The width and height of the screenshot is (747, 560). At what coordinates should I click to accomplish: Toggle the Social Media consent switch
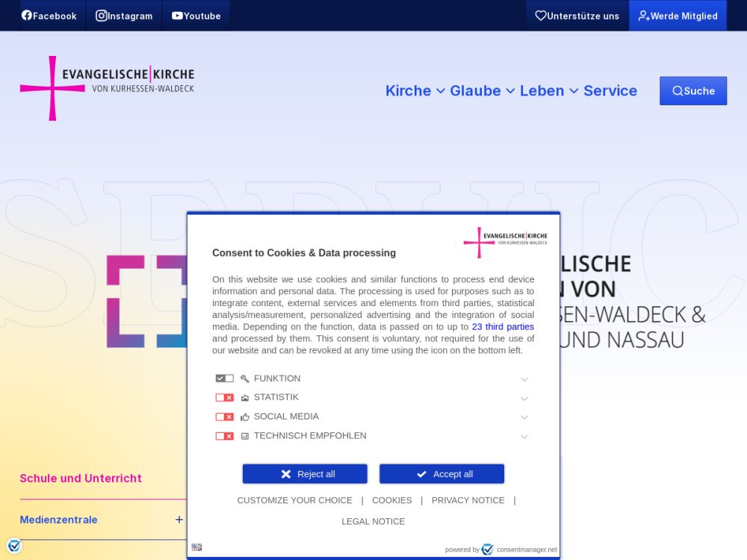coord(224,417)
